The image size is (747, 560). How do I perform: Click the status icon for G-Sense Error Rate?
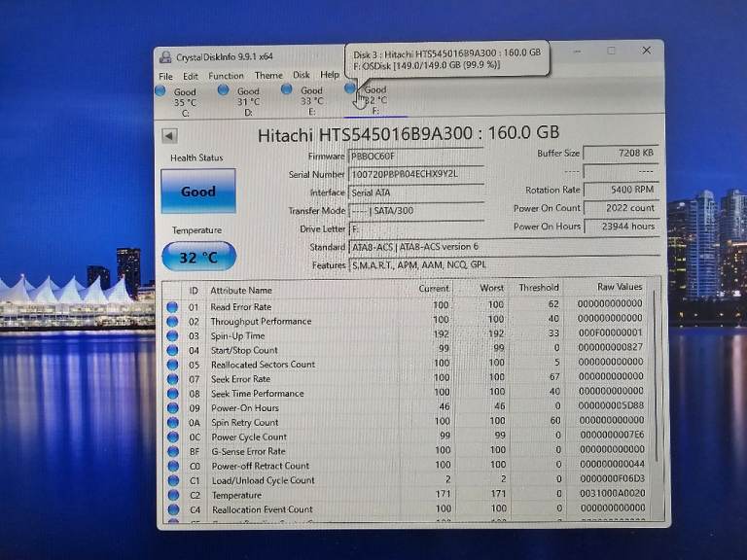pos(173,451)
